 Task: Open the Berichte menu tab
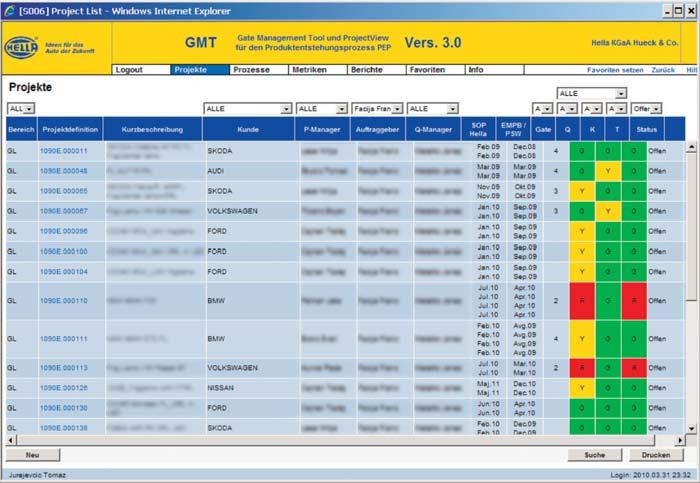[376, 70]
